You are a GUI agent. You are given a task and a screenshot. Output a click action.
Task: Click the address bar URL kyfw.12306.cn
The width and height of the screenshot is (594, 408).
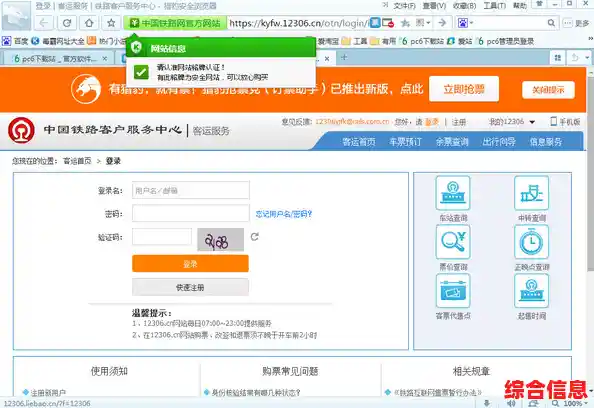(x=299, y=23)
